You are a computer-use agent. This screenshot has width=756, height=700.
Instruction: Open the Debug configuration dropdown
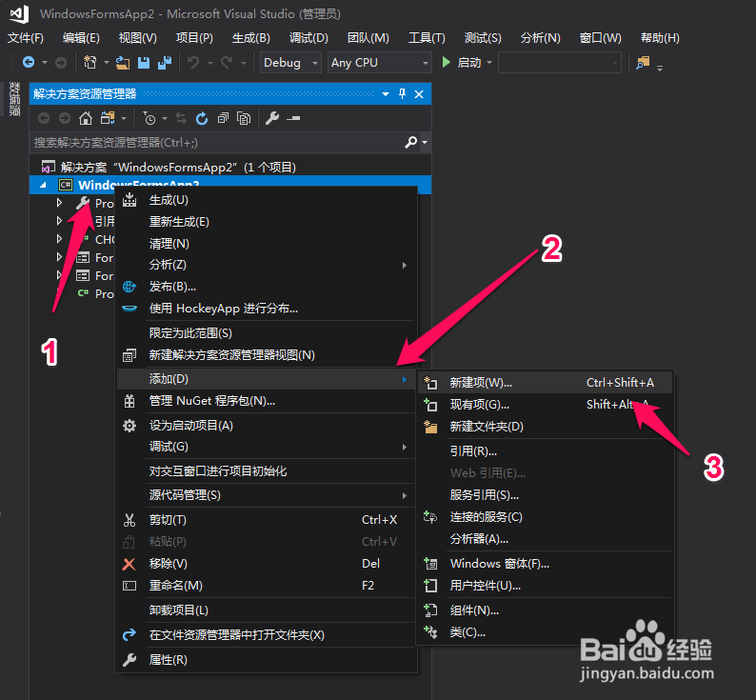(315, 63)
